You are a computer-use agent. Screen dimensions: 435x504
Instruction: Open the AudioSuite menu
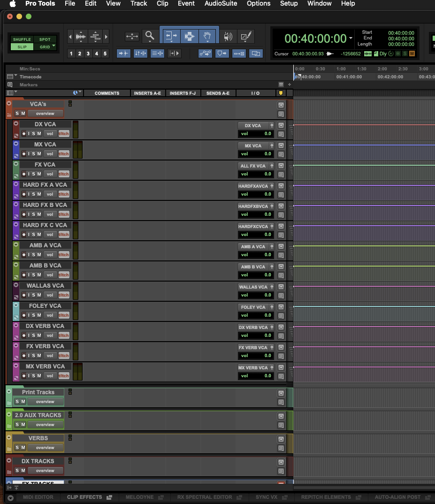pyautogui.click(x=221, y=4)
